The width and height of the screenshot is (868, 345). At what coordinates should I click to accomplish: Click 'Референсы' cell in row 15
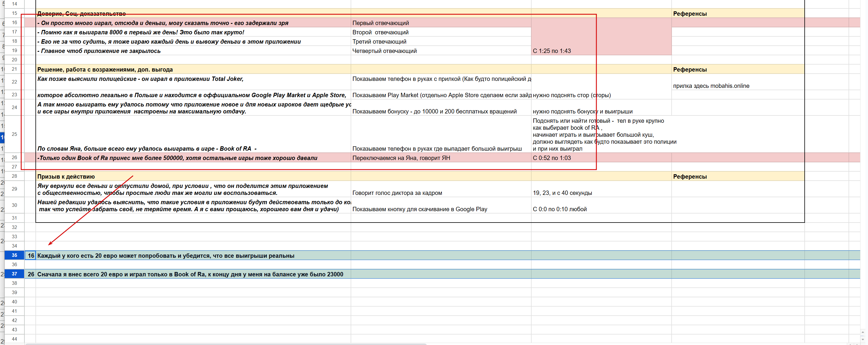(738, 13)
